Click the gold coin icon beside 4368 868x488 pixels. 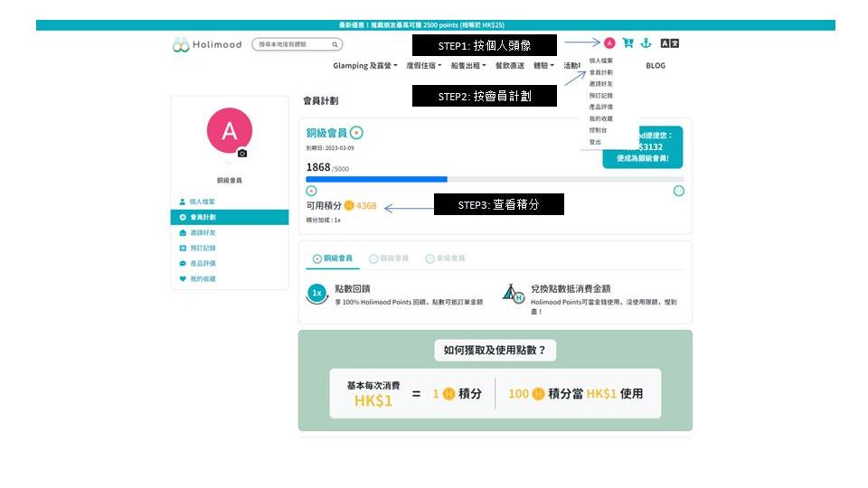[x=349, y=206]
